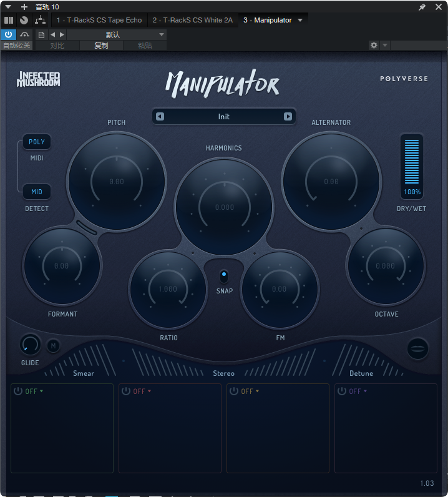Viewport: 448px width, 497px height.
Task: Open yellow OFF modulator type dropdown
Action: 250,391
